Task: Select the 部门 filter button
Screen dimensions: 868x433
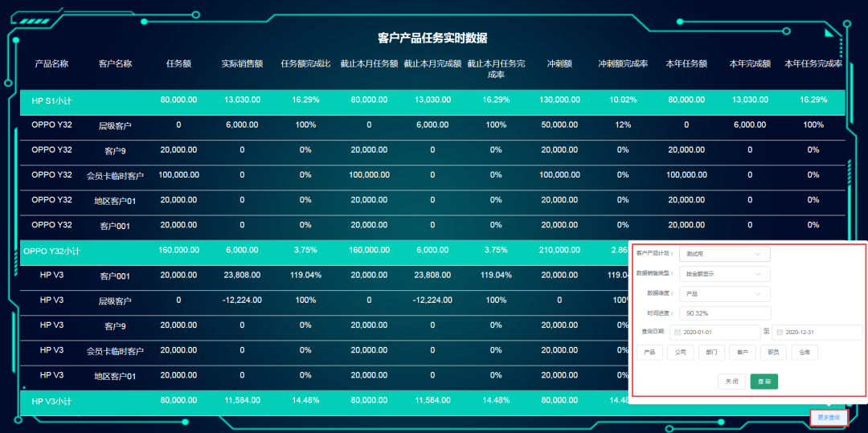Action: pyautogui.click(x=711, y=352)
